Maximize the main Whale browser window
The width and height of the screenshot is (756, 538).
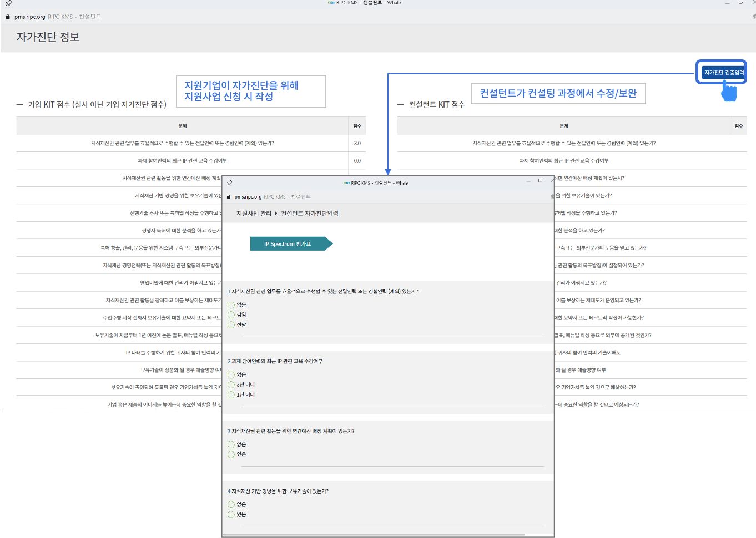(x=740, y=3)
